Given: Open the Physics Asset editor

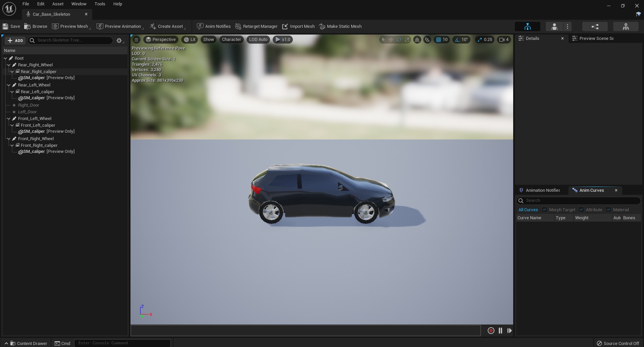Looking at the screenshot, I should (626, 26).
